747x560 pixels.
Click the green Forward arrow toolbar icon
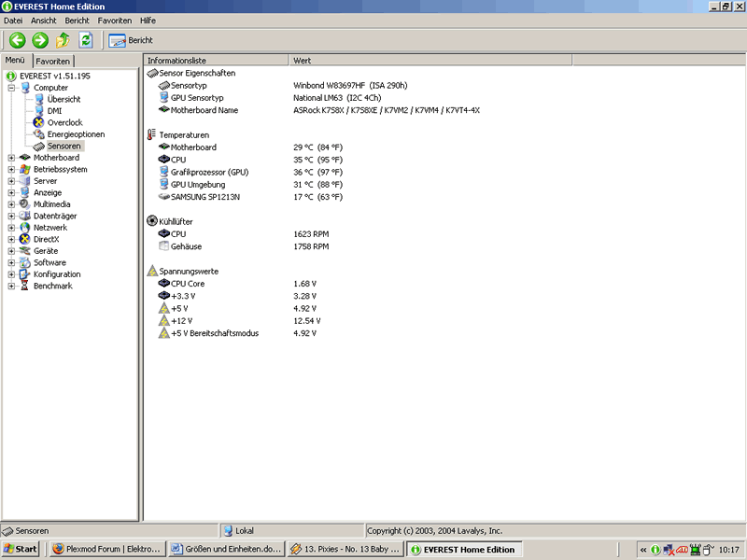(x=40, y=40)
